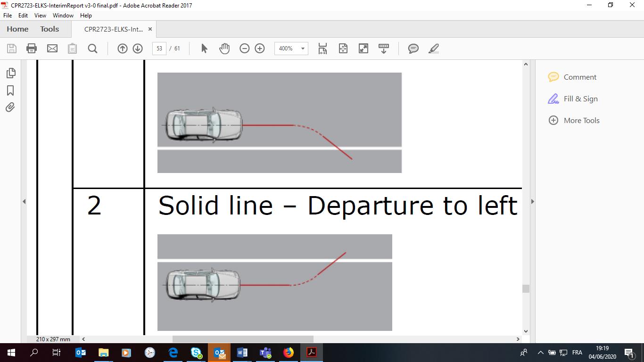644x362 pixels.
Task: Click the Print file icon
Action: click(32, 49)
